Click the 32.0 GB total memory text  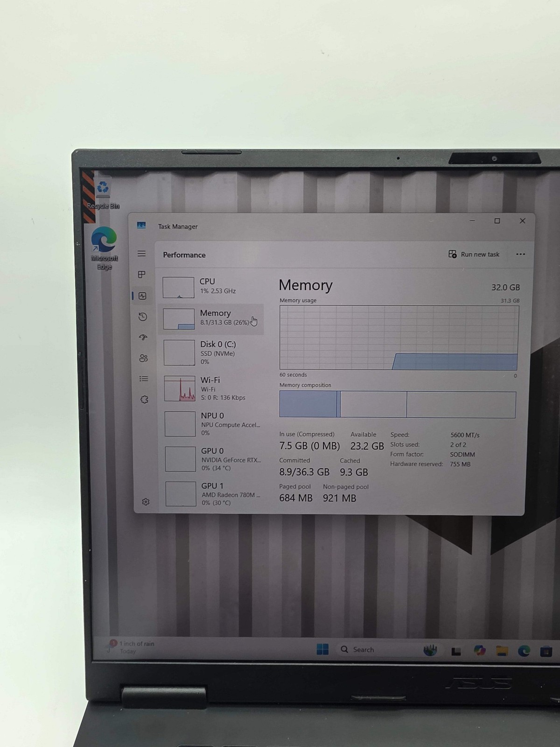pyautogui.click(x=505, y=288)
